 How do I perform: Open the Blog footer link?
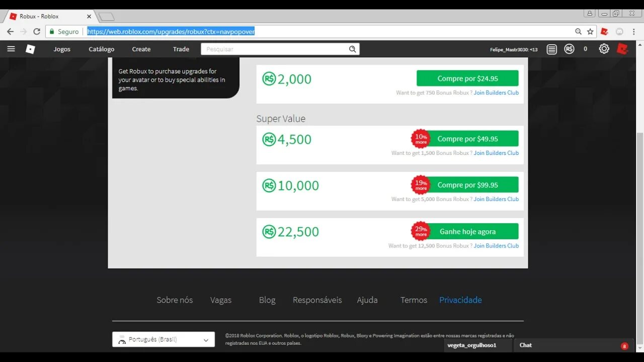(267, 300)
